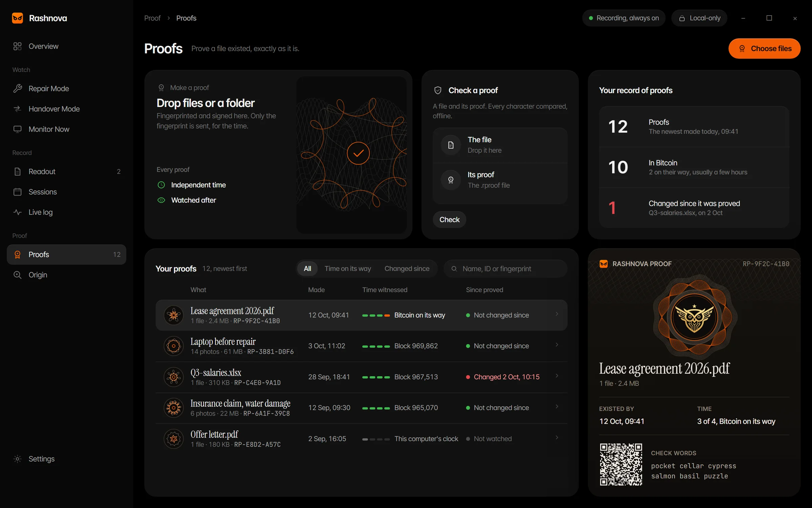The width and height of the screenshot is (812, 508).
Task: Open Monitor Now in sidebar
Action: (x=66, y=129)
